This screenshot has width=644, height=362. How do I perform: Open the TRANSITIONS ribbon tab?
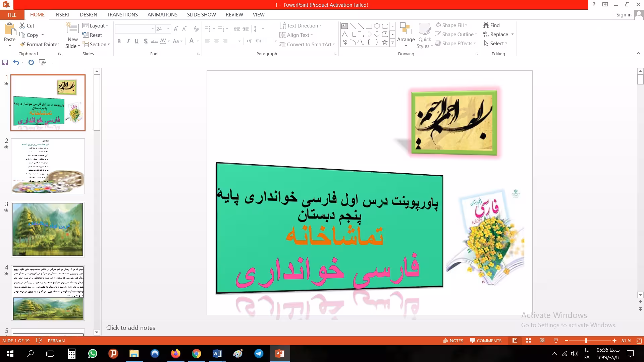(x=122, y=15)
